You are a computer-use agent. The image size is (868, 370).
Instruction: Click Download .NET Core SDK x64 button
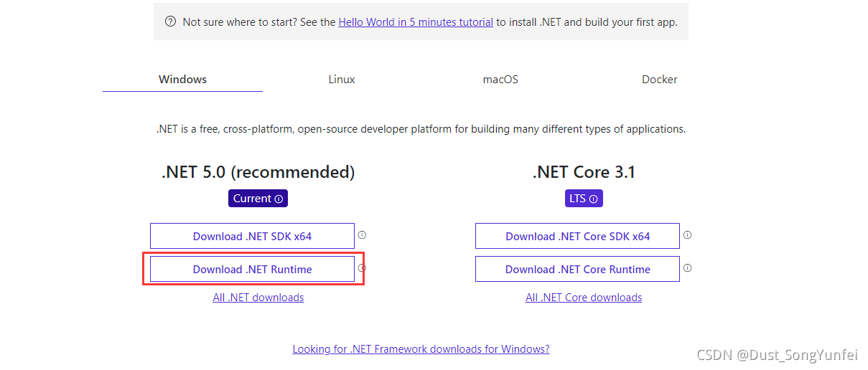pos(577,236)
